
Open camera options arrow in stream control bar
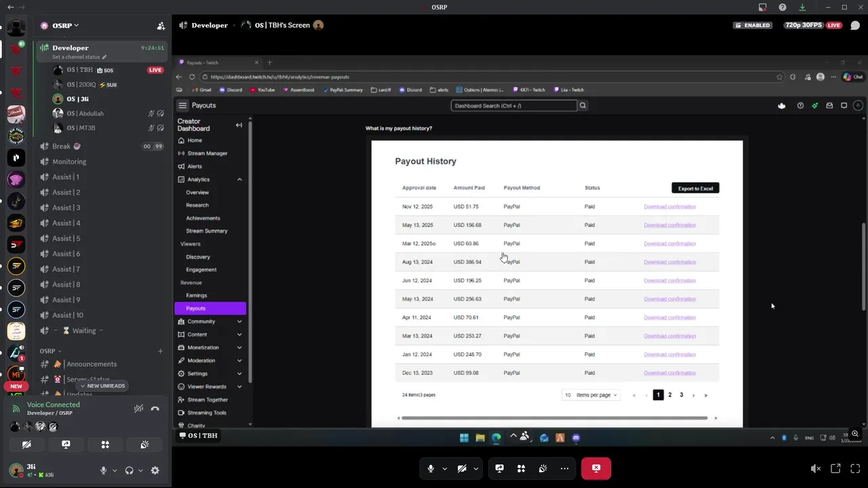(x=476, y=468)
